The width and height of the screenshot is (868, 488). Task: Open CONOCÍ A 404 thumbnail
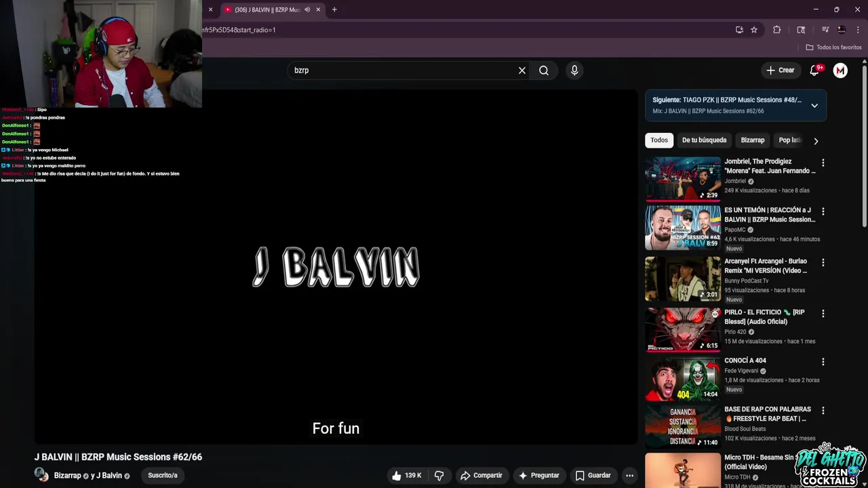(x=683, y=378)
